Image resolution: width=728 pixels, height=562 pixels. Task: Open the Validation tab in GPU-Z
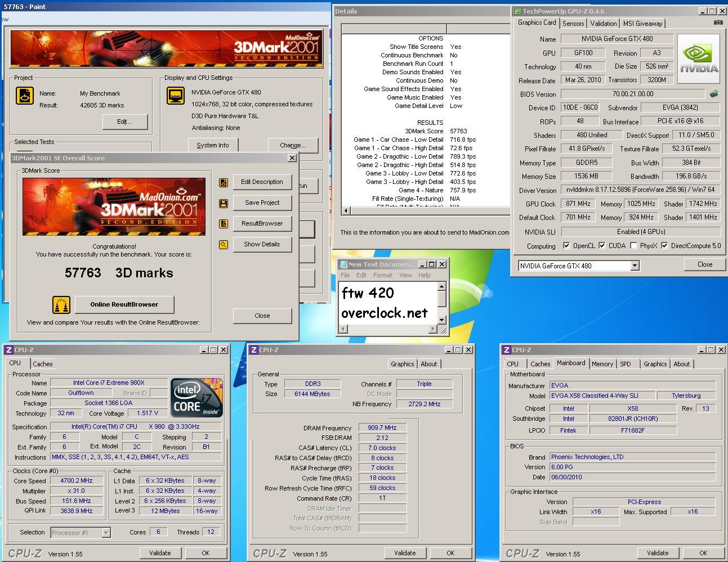[x=603, y=24]
